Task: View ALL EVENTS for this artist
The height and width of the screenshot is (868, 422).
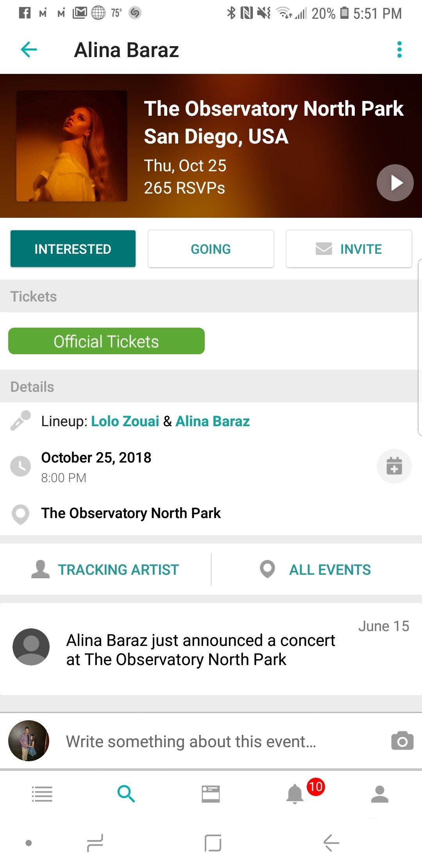Action: click(316, 570)
